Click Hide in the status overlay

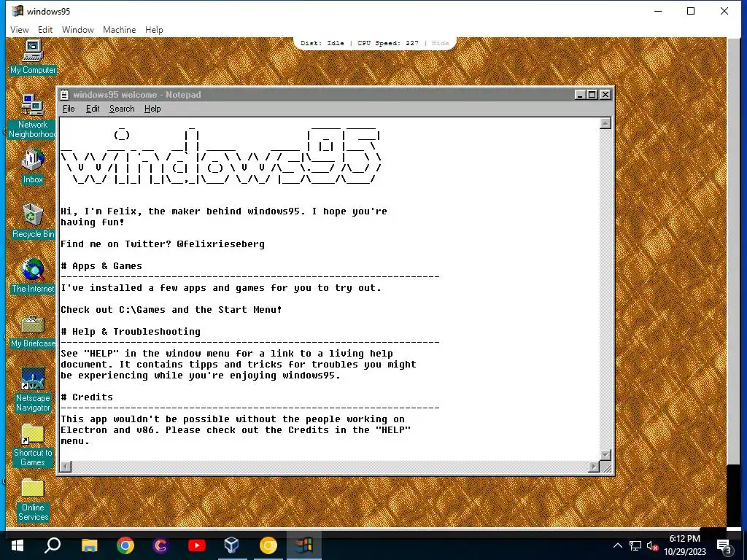[x=440, y=43]
